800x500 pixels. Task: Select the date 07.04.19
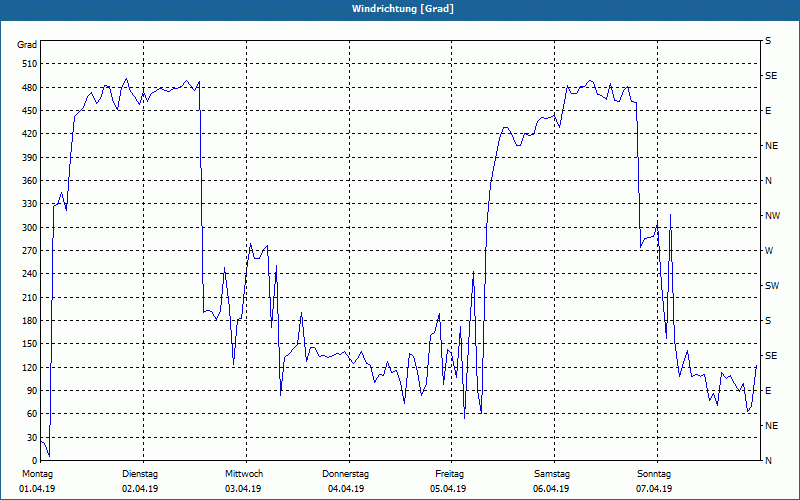[654, 489]
